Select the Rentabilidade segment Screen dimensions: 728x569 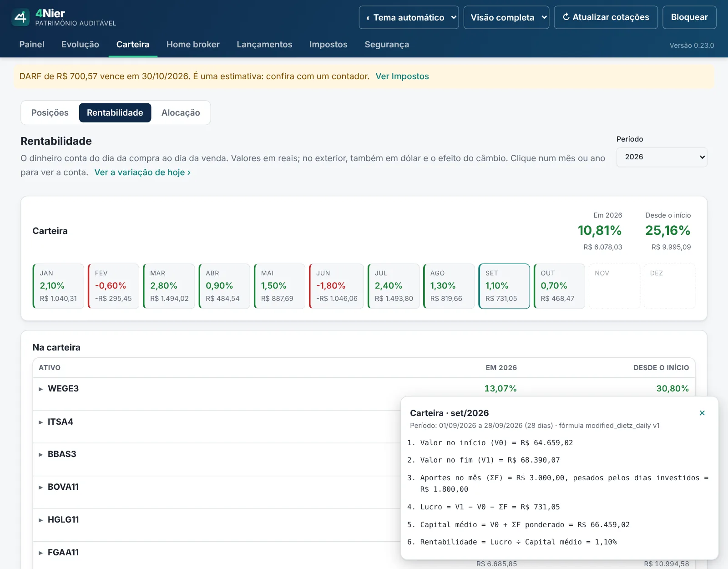point(115,113)
